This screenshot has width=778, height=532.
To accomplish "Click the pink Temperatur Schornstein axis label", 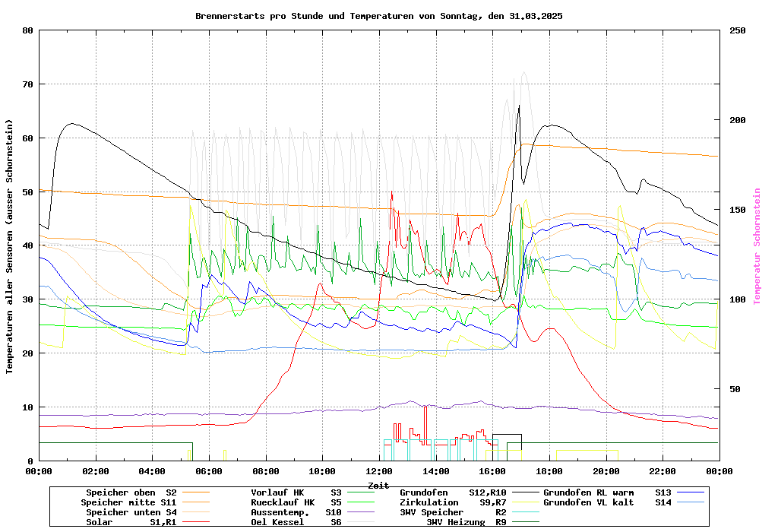I will click(757, 246).
